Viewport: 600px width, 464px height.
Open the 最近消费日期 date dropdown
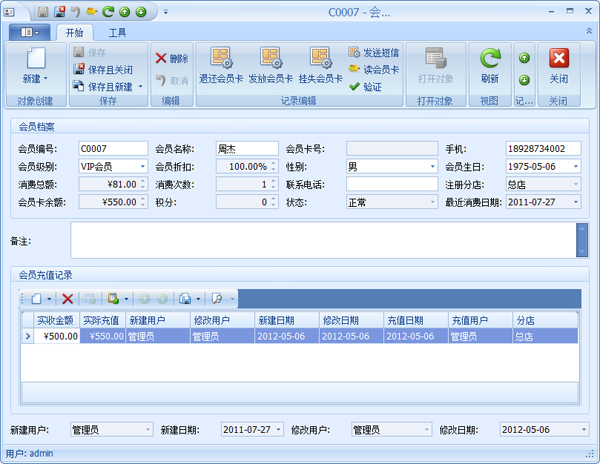[576, 202]
